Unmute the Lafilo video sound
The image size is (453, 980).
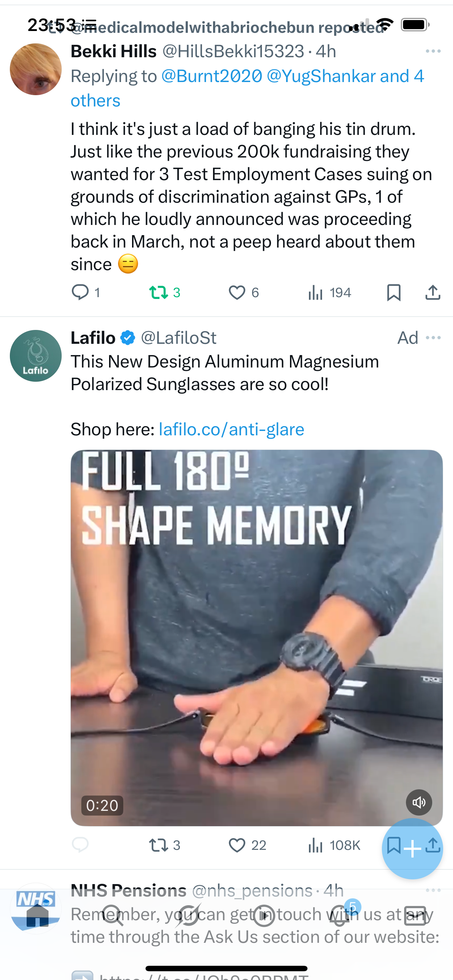[419, 802]
